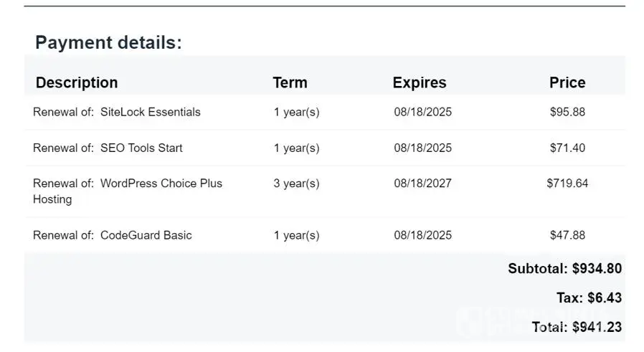644x352 pixels.
Task: Click SiteLock Essentials expiration date 08/18/2025
Action: click(x=423, y=112)
